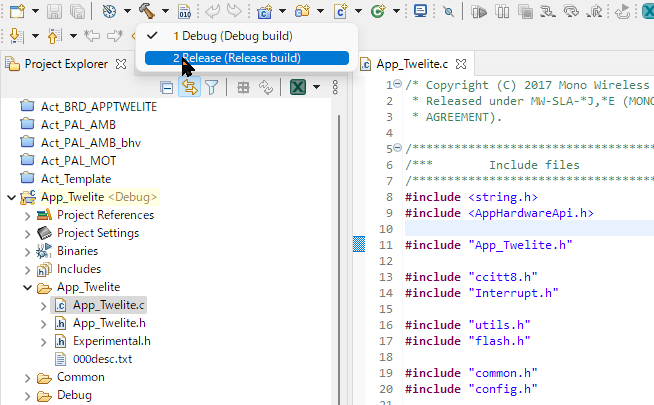This screenshot has width=654, height=405.
Task: Expand the Binaries node
Action: click(x=28, y=252)
